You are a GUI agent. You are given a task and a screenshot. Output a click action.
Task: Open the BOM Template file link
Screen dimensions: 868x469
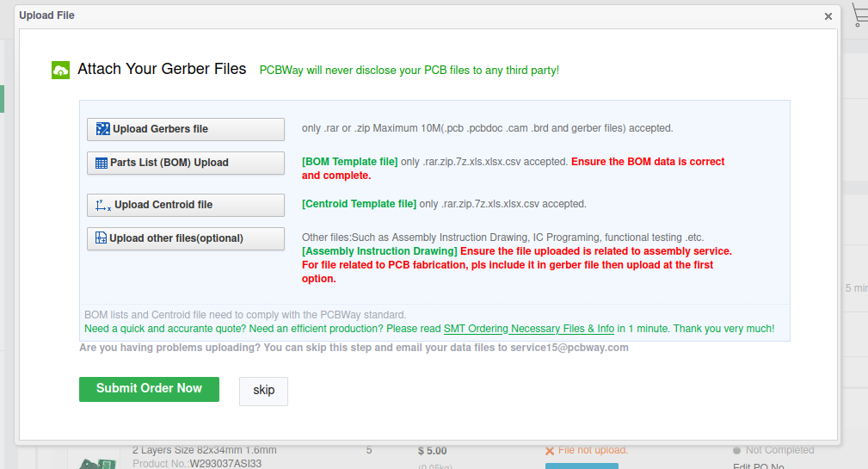pyautogui.click(x=349, y=162)
